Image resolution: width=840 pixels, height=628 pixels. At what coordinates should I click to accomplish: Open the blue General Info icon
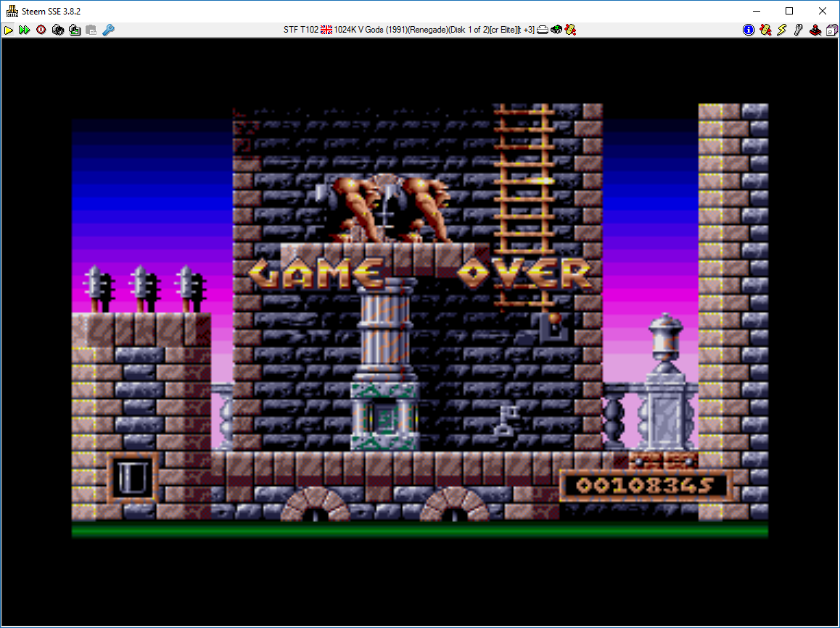tap(749, 30)
